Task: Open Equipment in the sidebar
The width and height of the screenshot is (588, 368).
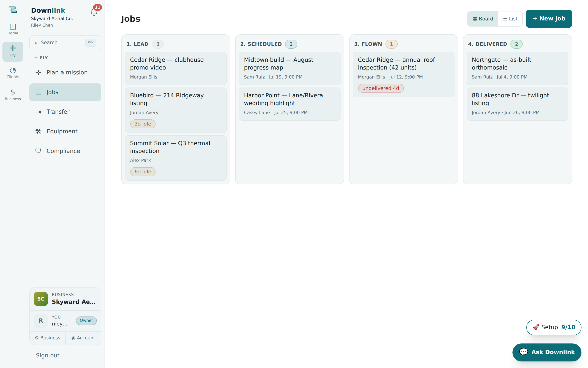Action: point(65,131)
